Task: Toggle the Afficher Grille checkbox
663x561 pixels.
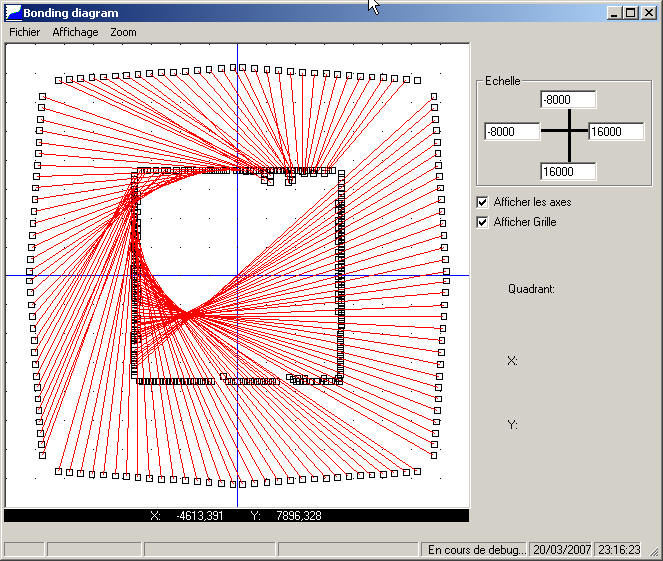Action: 483,222
